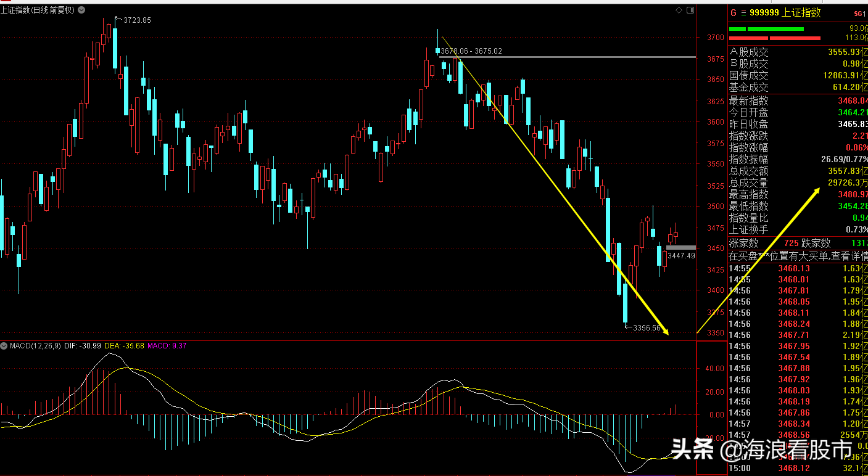Image resolution: width=868 pixels, height=476 pixels.
Task: Click the 今日开盘 label
Action: 749,112
